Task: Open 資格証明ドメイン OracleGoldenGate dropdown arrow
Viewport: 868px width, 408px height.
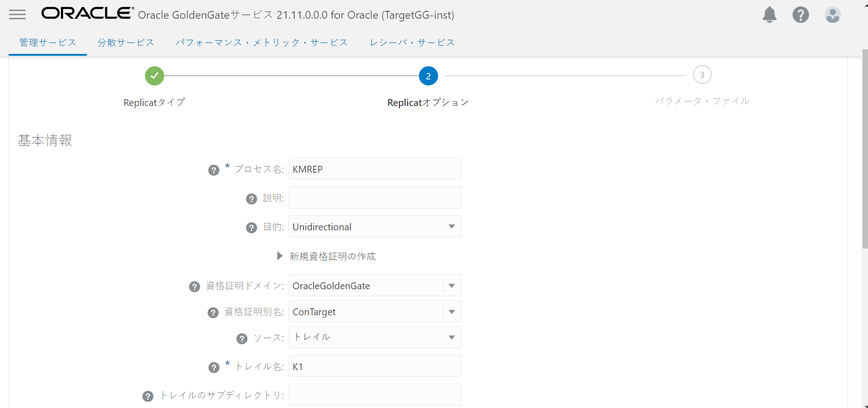Action: pos(452,286)
